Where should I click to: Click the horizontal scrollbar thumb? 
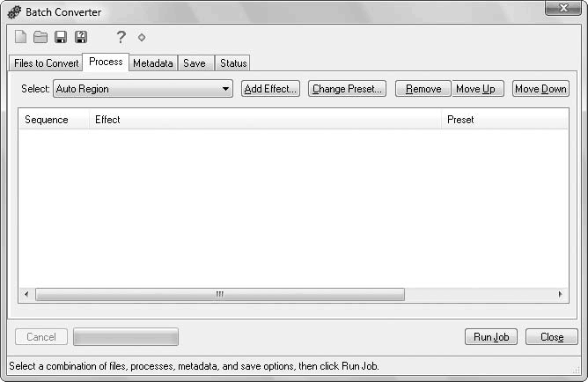pyautogui.click(x=219, y=294)
